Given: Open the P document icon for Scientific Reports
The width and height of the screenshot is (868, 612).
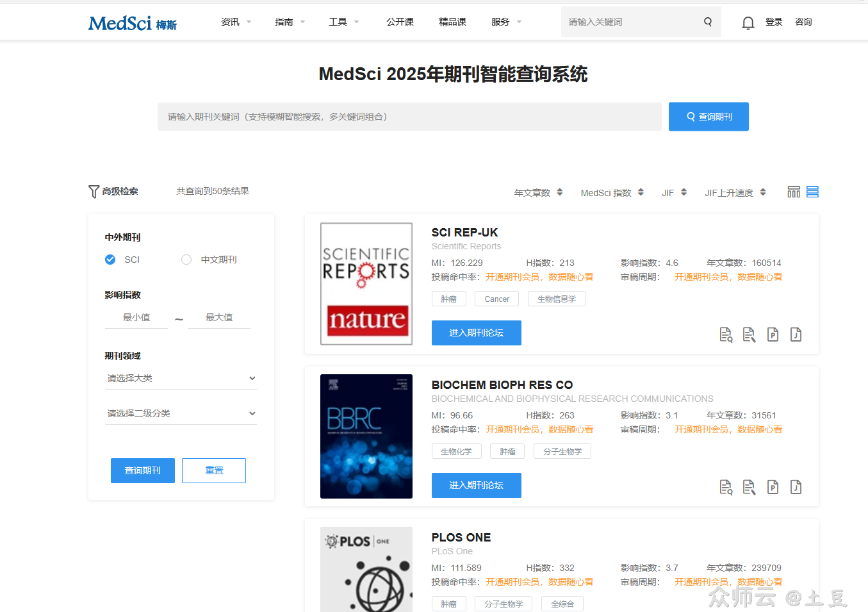Looking at the screenshot, I should (773, 334).
